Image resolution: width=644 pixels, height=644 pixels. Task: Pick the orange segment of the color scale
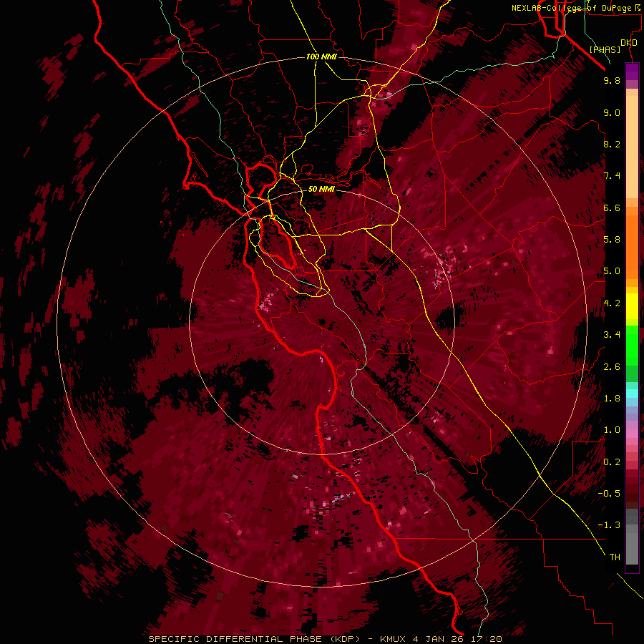tap(632, 247)
